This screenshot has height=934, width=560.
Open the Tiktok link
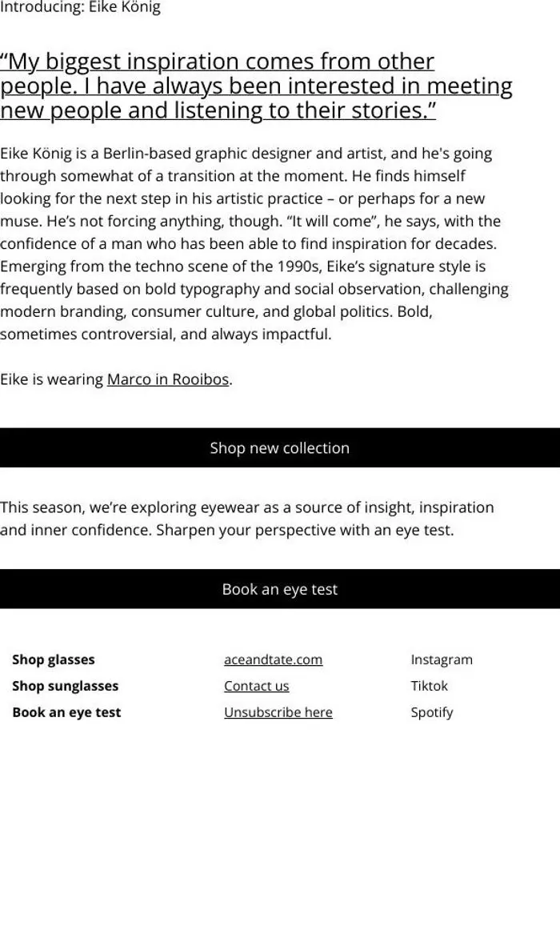point(429,686)
